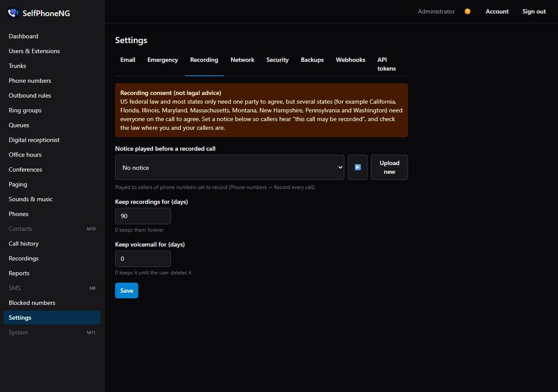Focus the Keep recordings days field
558x392 pixels.
tap(143, 216)
